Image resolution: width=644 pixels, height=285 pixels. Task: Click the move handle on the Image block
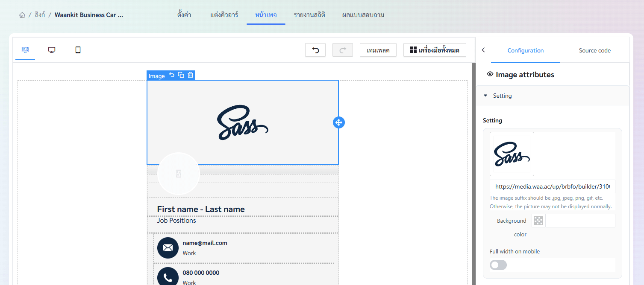[x=338, y=122]
